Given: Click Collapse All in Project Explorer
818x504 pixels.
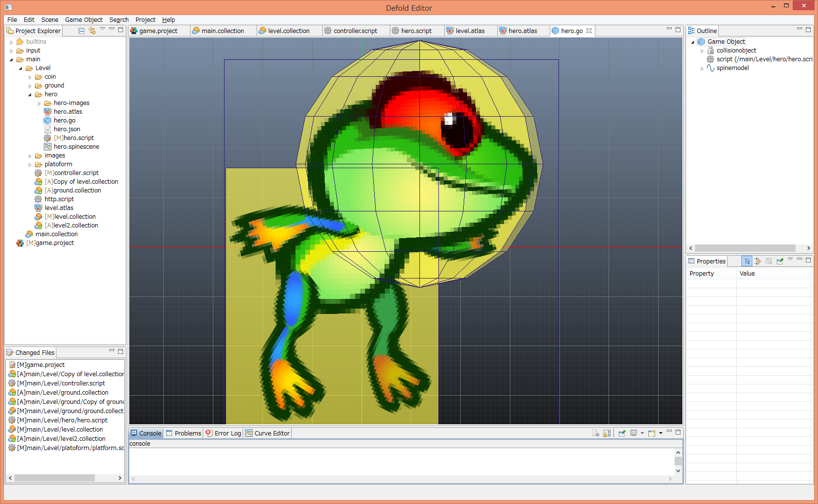Looking at the screenshot, I should click(x=82, y=31).
